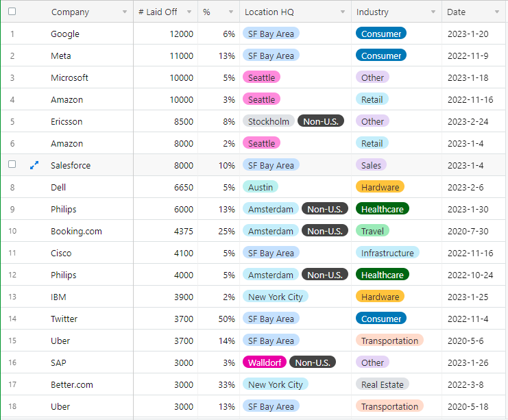Open the Company column dropdown arrow
Image resolution: width=508 pixels, height=420 pixels.
[x=124, y=12]
